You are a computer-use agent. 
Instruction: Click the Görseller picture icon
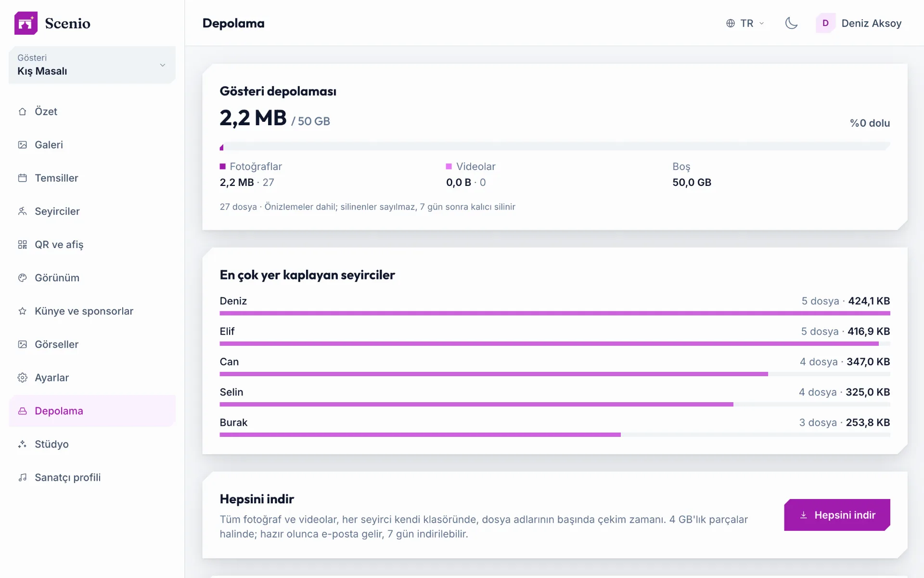click(x=23, y=344)
